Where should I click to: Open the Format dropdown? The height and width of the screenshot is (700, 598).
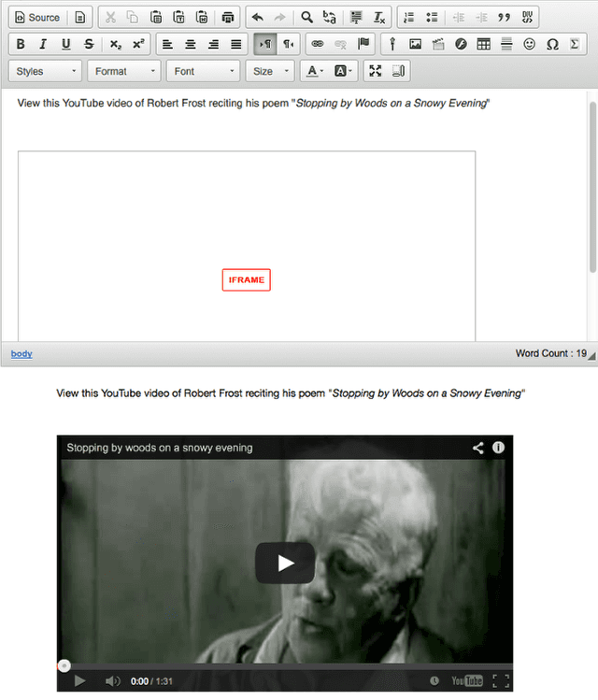tap(124, 71)
